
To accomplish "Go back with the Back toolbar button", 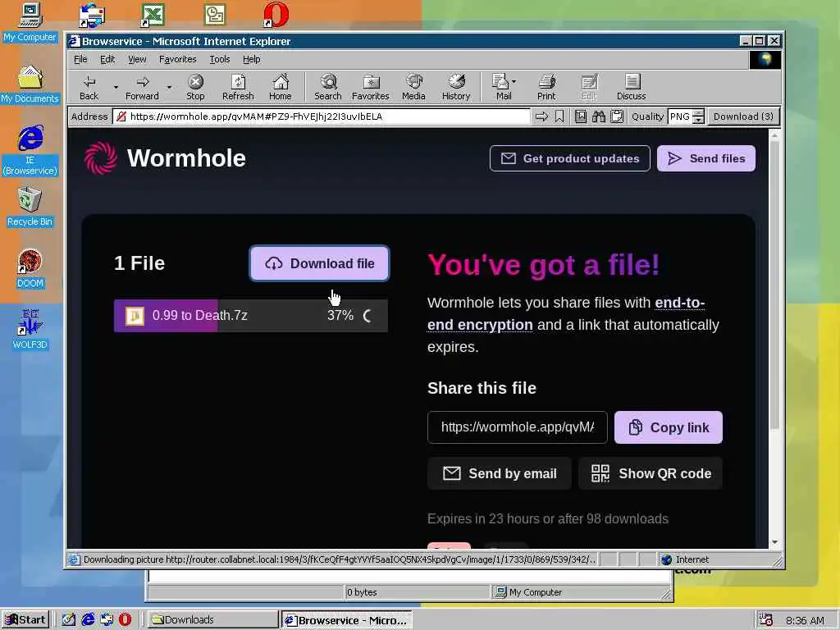I will pos(89,87).
